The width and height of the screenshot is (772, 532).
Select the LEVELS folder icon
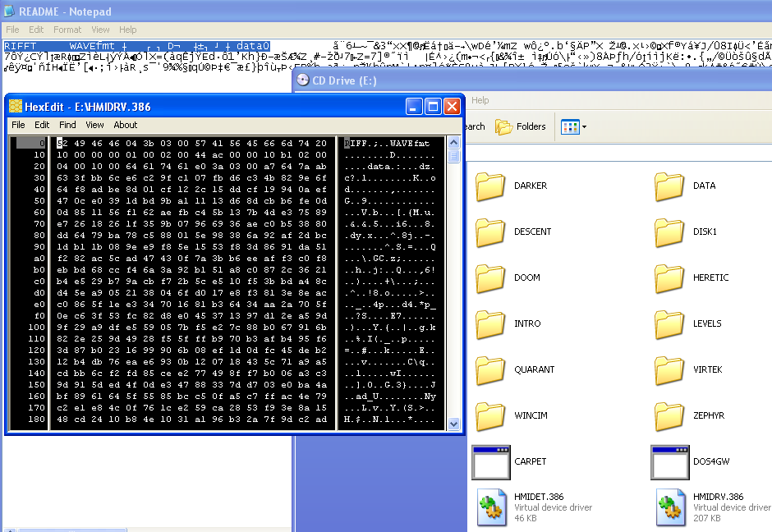pyautogui.click(x=669, y=324)
